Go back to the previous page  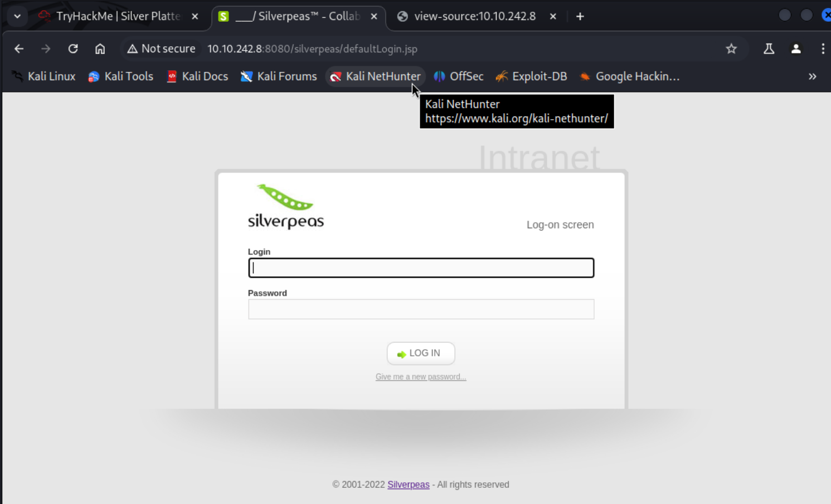click(x=19, y=49)
